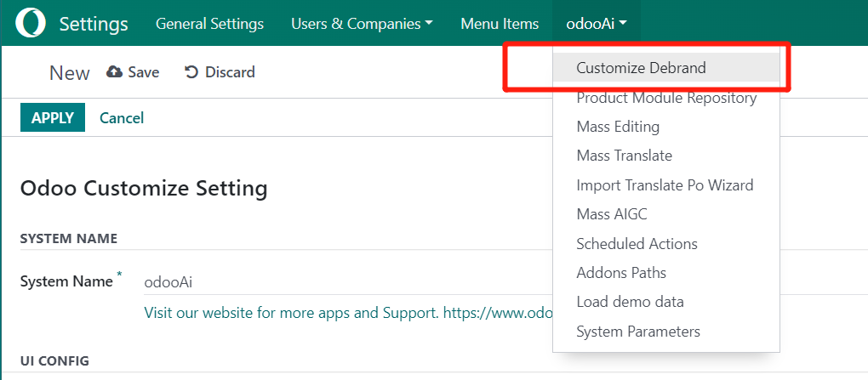Open General Settings menu

click(209, 23)
